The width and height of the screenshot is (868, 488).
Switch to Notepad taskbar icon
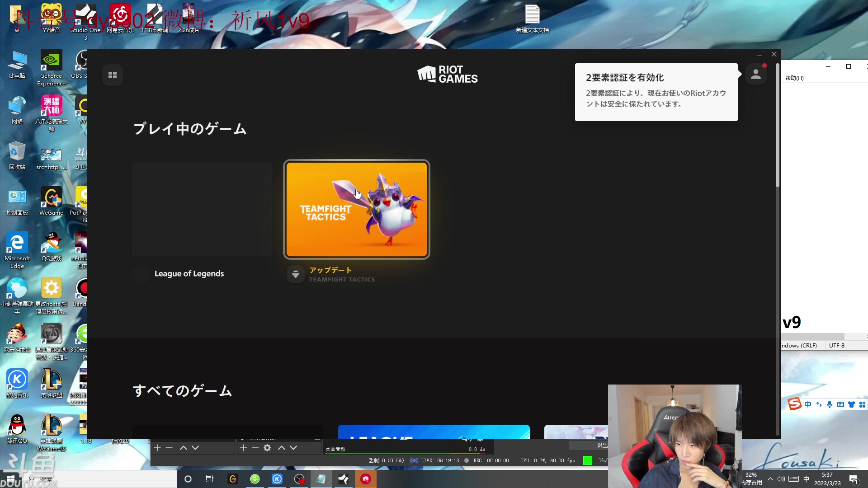click(321, 479)
